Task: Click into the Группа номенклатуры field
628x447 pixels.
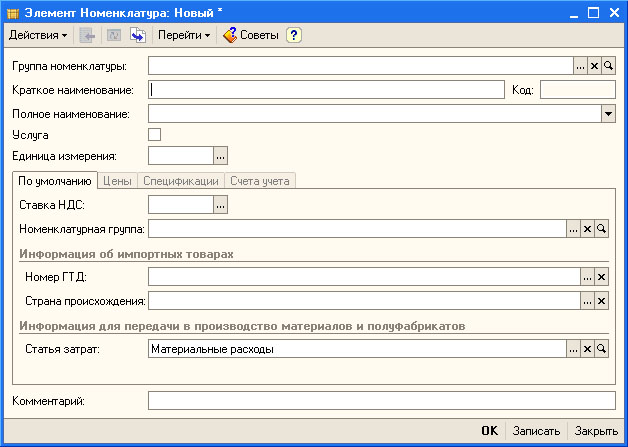Action: [x=360, y=66]
